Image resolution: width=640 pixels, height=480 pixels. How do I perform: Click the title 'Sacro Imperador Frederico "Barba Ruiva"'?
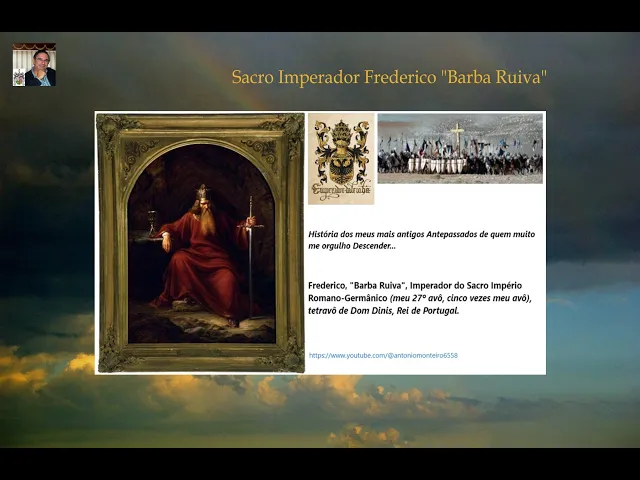389,77
